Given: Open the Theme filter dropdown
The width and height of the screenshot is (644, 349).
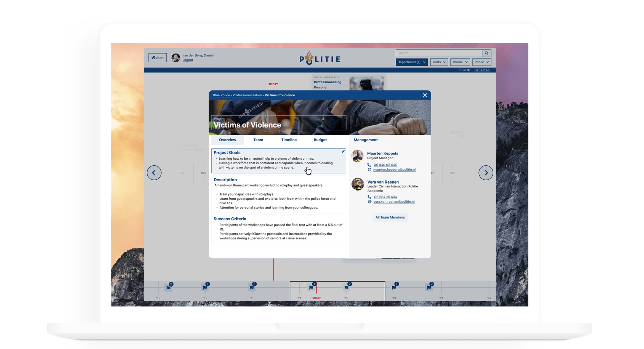Looking at the screenshot, I should (x=460, y=62).
